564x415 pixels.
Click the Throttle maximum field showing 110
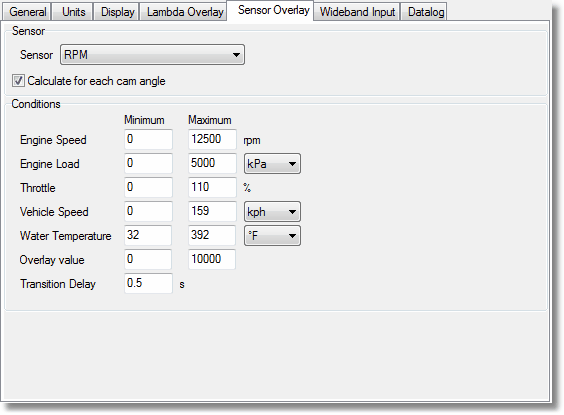point(212,187)
